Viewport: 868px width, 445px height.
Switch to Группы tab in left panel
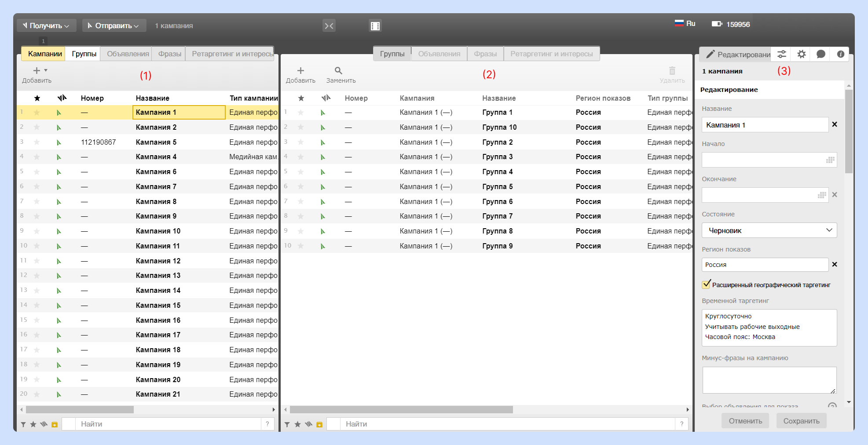pos(84,54)
